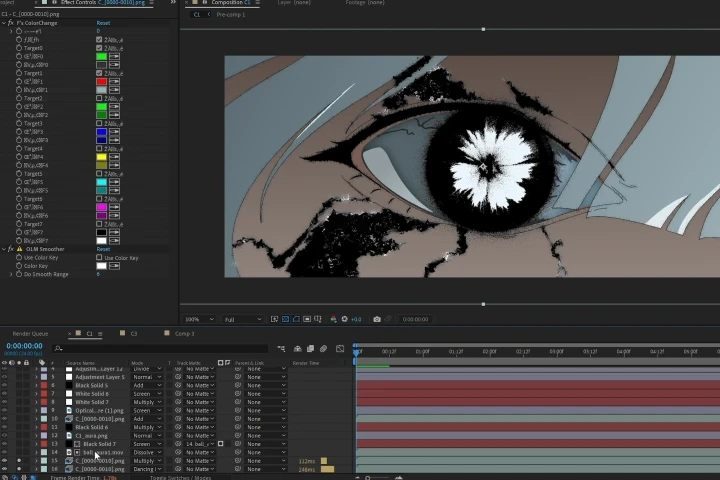Take a snapshot with camera icon

point(377,319)
